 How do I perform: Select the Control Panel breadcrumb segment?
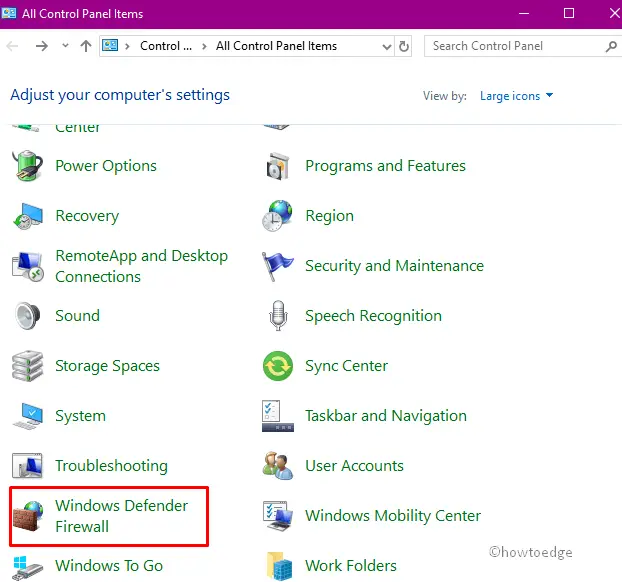[159, 46]
